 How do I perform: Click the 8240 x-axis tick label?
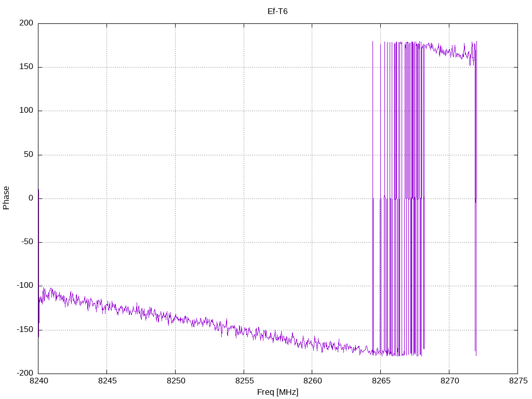38,381
